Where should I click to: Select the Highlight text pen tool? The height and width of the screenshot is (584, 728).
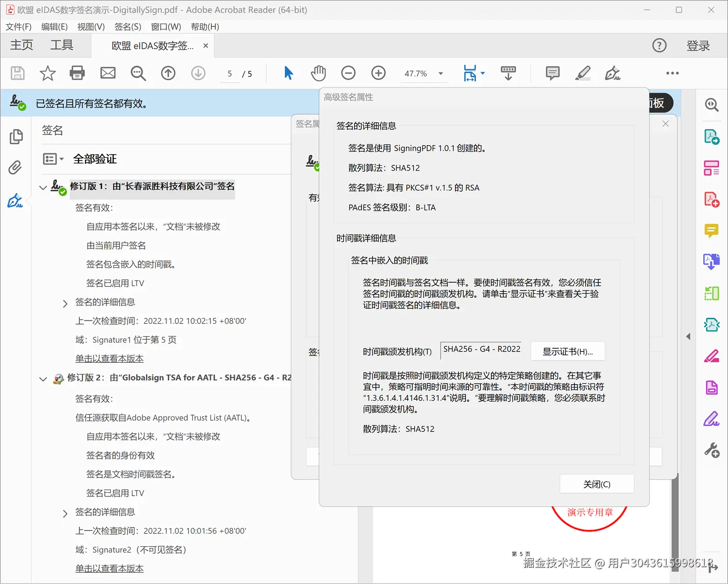pos(583,73)
